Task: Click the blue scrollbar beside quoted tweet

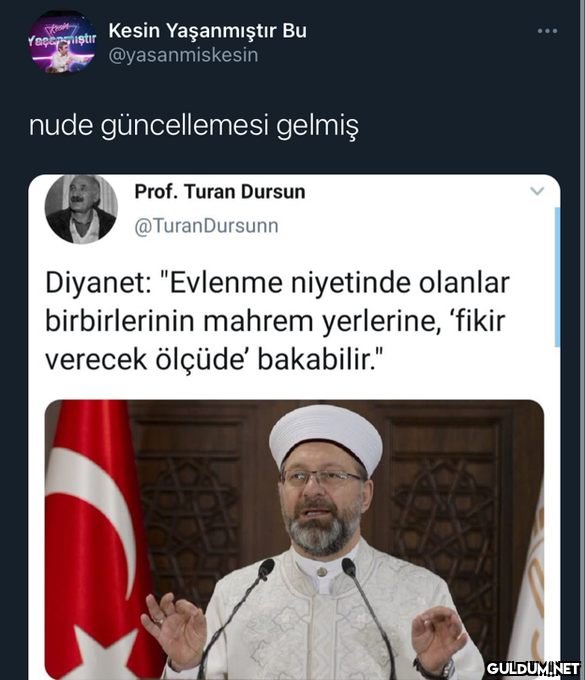Action: point(557,277)
